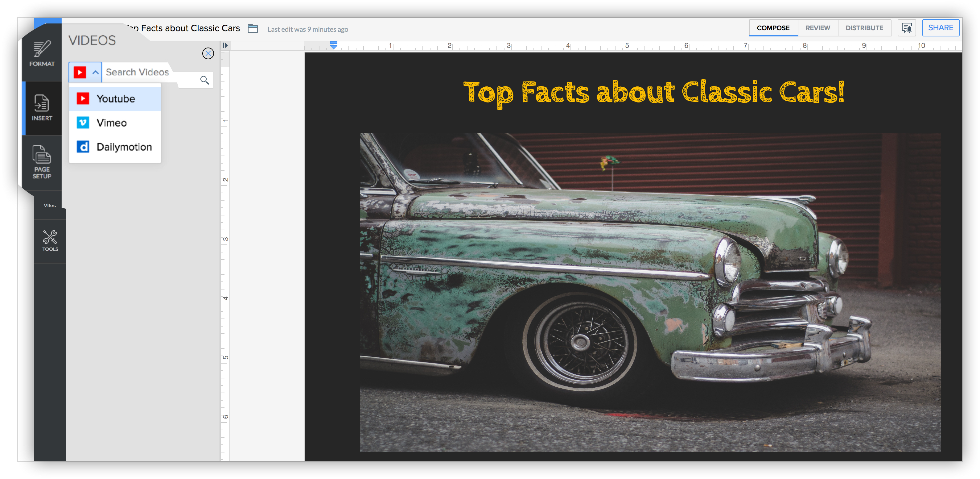Switch to the Review tab
The width and height of the screenshot is (980, 479).
coord(817,28)
